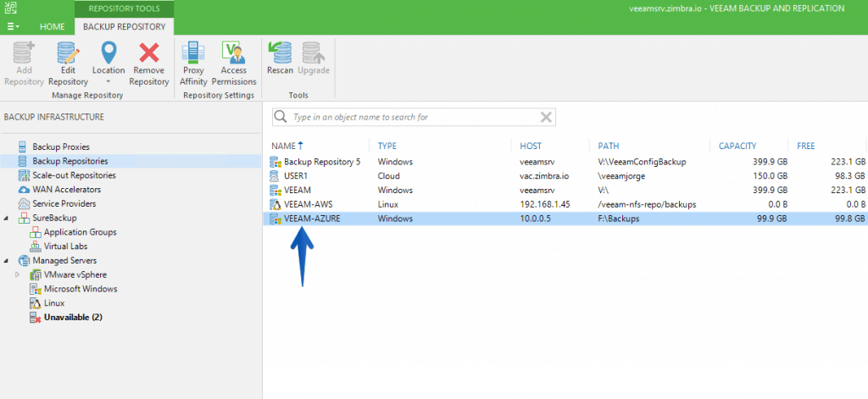Screen dimensions: 868x399
Task: Click host 192.168.1.45 cell
Action: (543, 204)
